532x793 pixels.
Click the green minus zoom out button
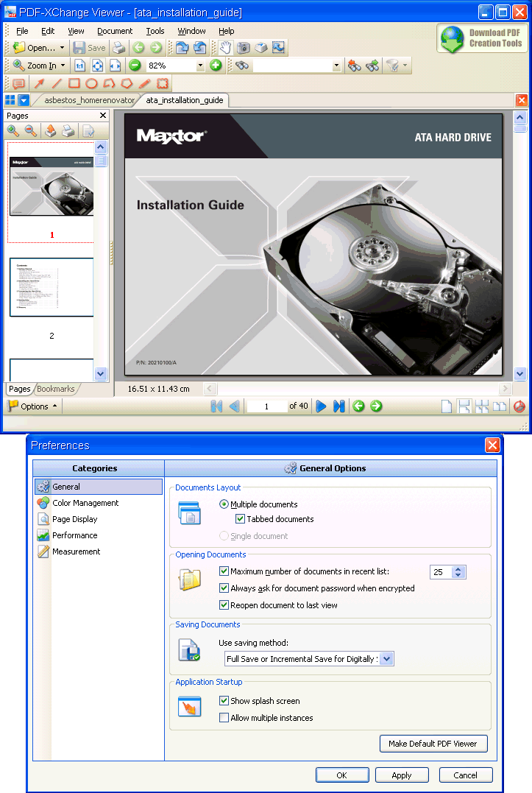click(135, 66)
